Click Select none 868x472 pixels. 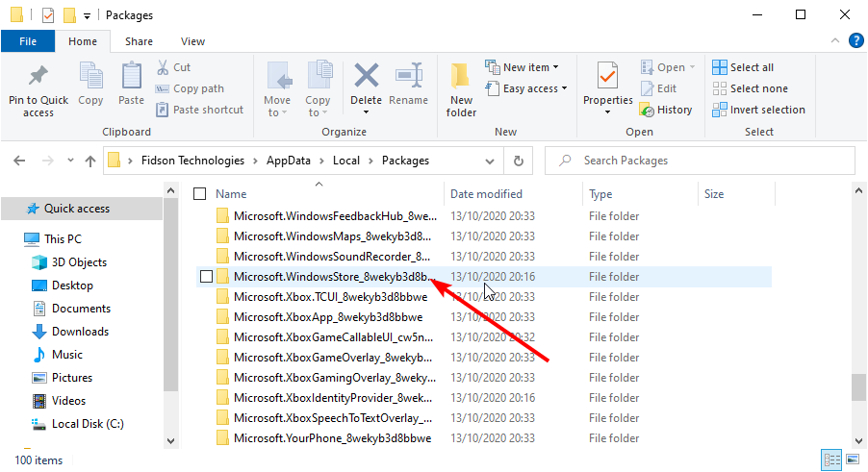750,88
